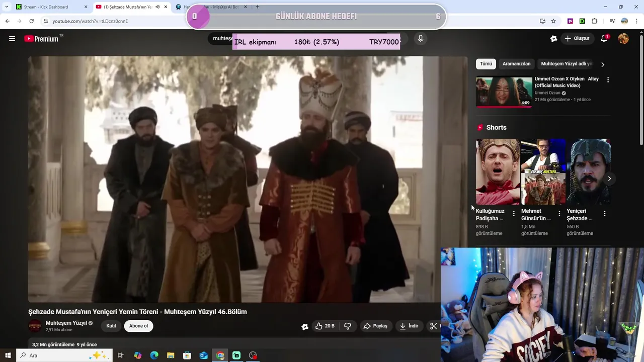The height and width of the screenshot is (362, 644).
Task: Show next Shorts with the arrow
Action: 609,178
